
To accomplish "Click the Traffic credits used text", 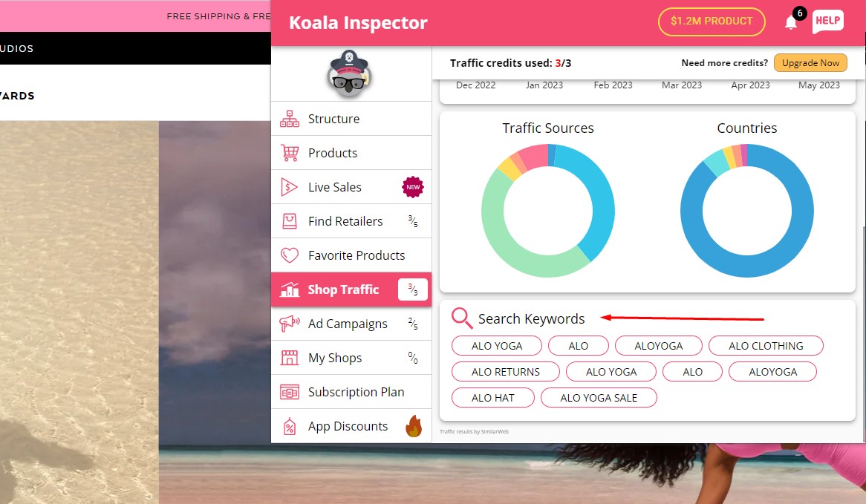I will 510,63.
